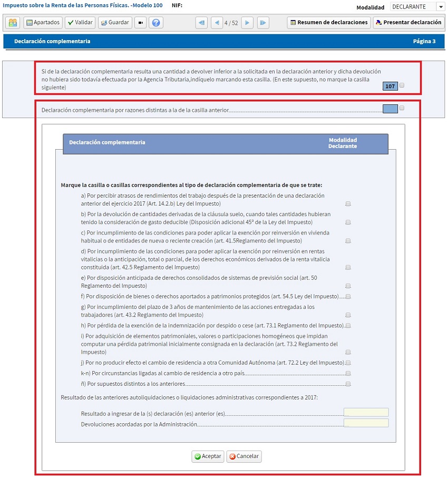Viewport: 448px width, 477px height.
Task: Jump to the last page arrow
Action: 263,23
